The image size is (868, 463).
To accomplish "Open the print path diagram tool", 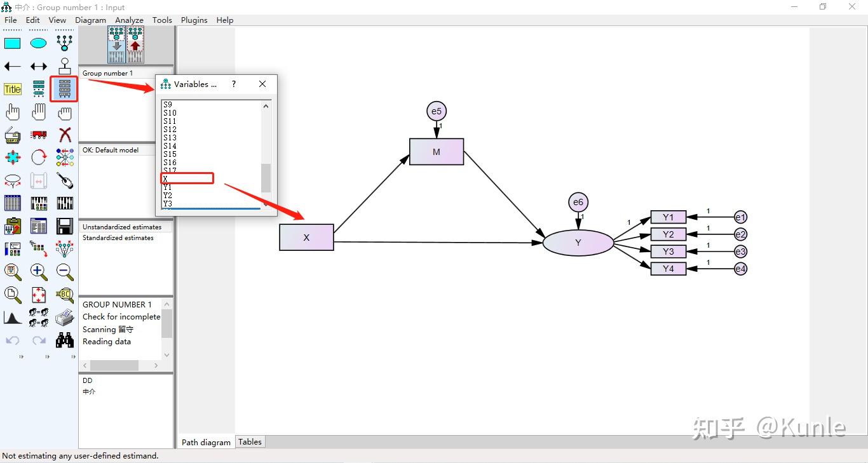I will tap(65, 318).
